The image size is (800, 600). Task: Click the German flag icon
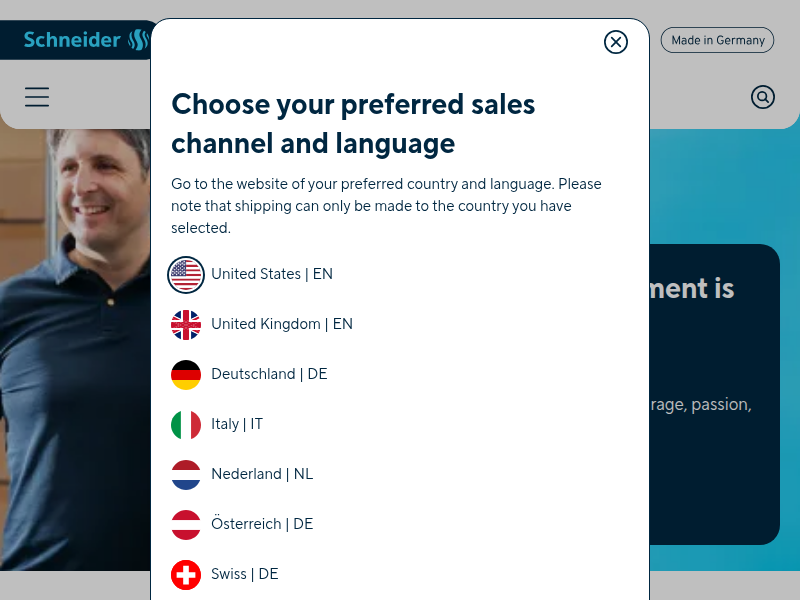186,374
